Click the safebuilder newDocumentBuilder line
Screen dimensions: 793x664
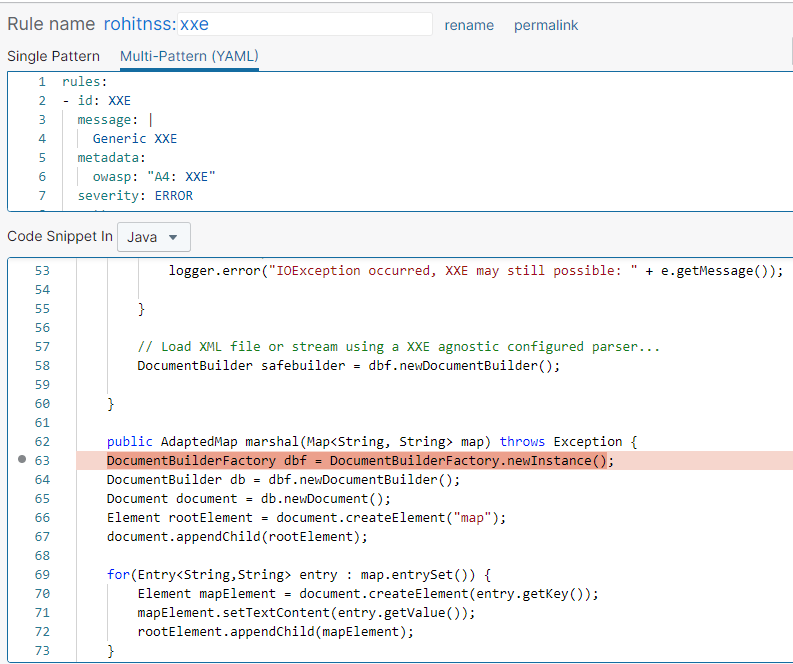coord(348,366)
